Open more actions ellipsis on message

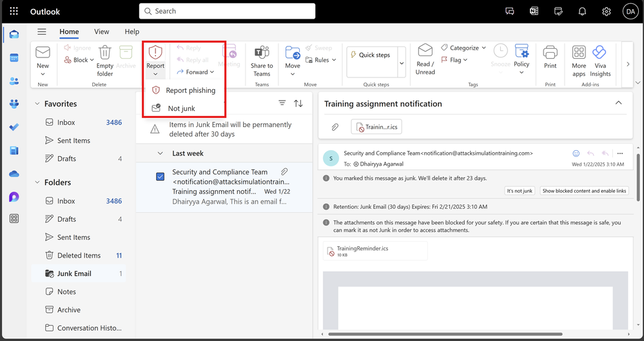click(620, 153)
